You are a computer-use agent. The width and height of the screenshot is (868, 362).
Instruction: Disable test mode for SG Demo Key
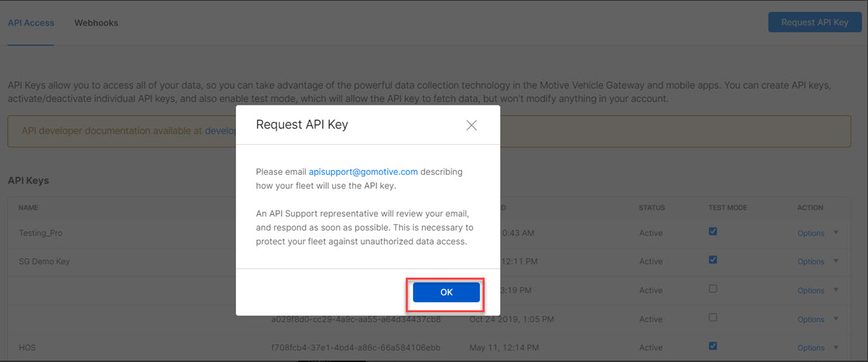[x=712, y=260]
